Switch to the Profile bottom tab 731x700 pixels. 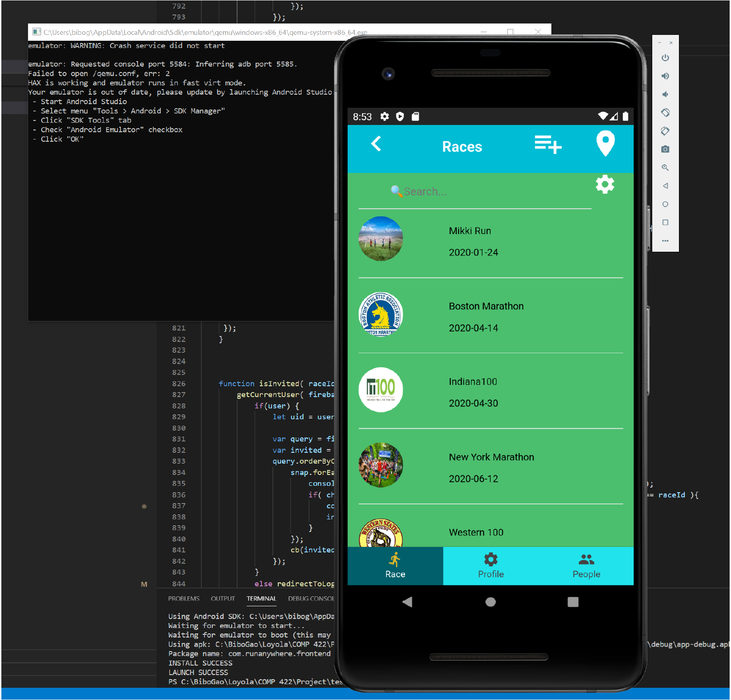(x=491, y=566)
